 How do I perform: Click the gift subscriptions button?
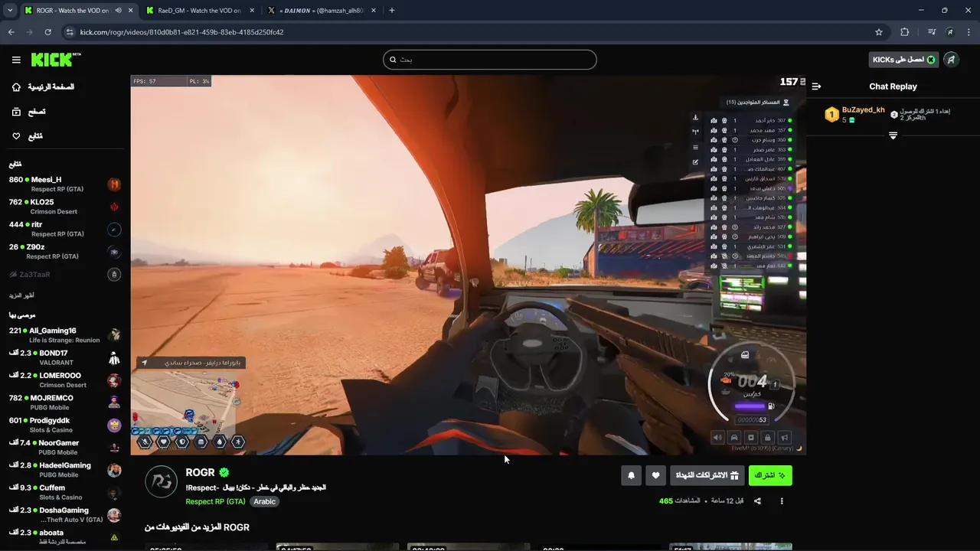coord(707,475)
